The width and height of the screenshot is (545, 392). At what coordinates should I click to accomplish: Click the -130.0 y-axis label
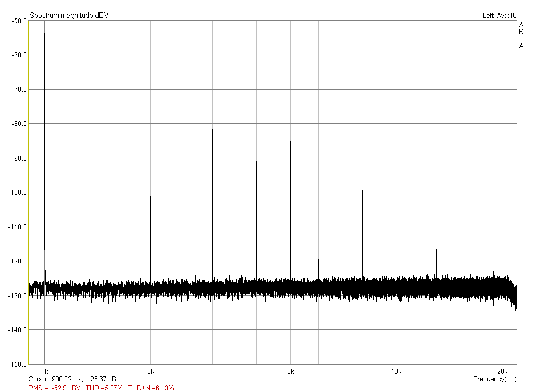click(x=17, y=295)
